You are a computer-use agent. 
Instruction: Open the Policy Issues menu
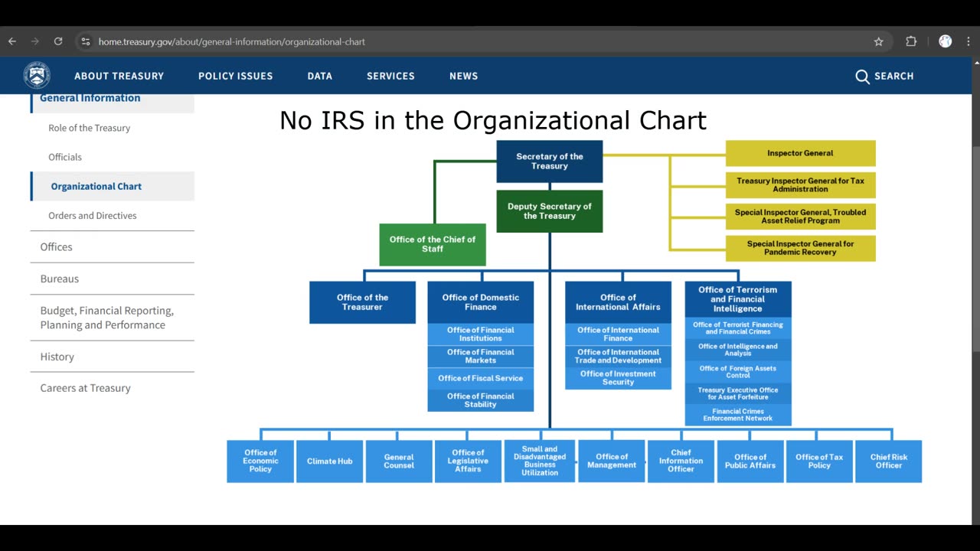tap(235, 76)
